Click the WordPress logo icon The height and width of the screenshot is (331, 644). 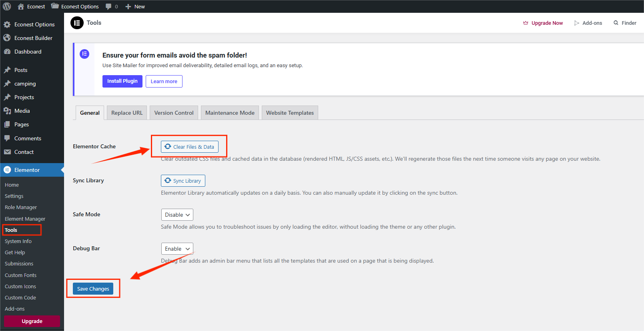pyautogui.click(x=7, y=6)
